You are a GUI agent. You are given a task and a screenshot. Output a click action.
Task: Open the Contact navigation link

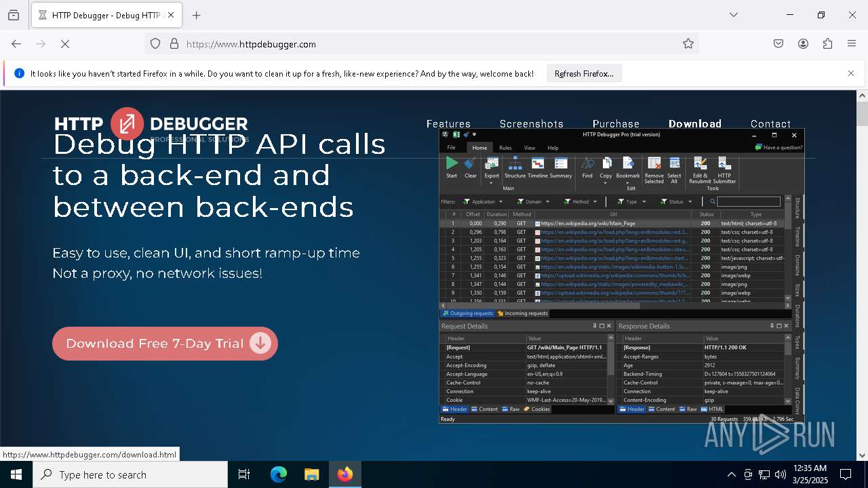click(x=770, y=124)
